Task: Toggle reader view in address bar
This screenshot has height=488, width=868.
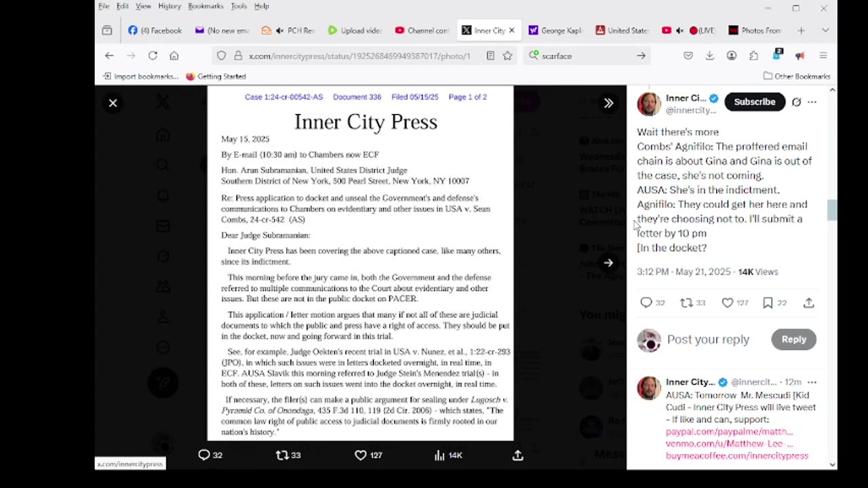Action: (x=490, y=56)
